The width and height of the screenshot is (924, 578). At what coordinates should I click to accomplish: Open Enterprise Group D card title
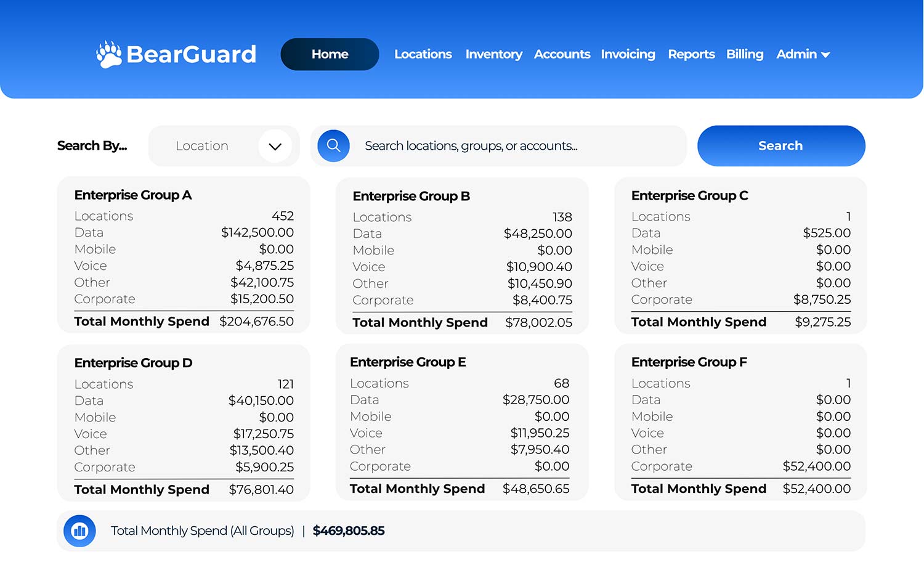[x=134, y=363]
